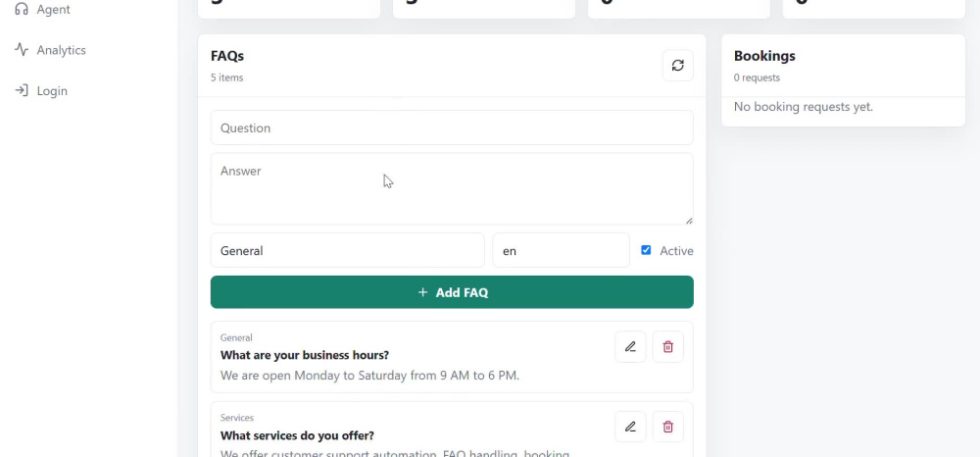Delete the services FAQ entry
980x457 pixels.
tap(667, 427)
